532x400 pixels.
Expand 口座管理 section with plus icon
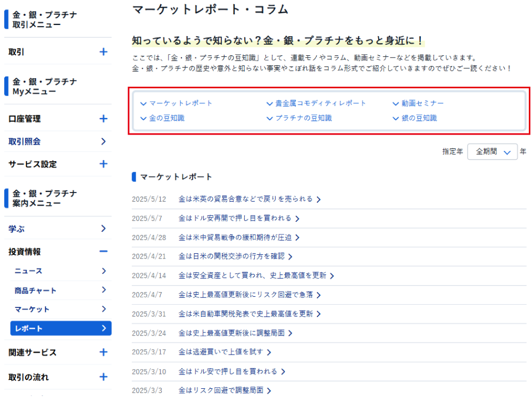coord(103,119)
